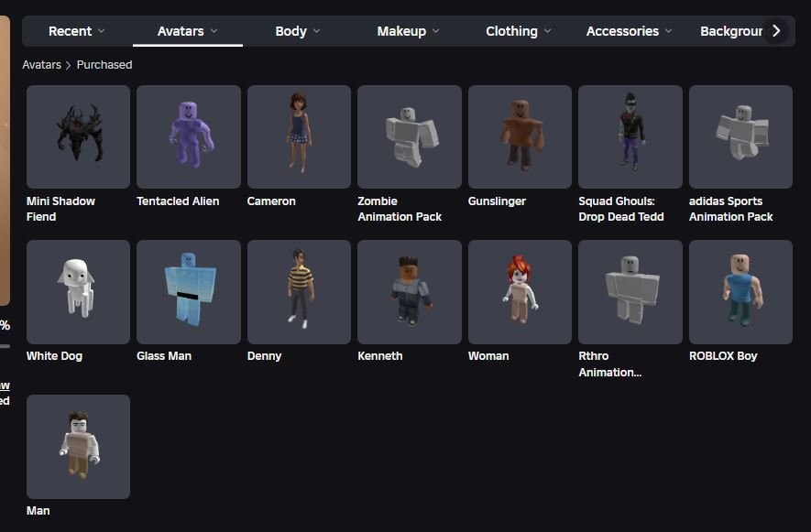Select the Denny avatar thumbnail
This screenshot has width=811, height=532.
tap(299, 292)
